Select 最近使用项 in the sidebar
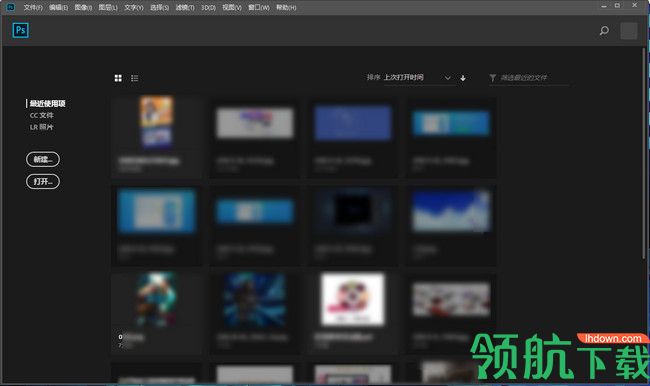Image resolution: width=650 pixels, height=386 pixels. coord(47,103)
